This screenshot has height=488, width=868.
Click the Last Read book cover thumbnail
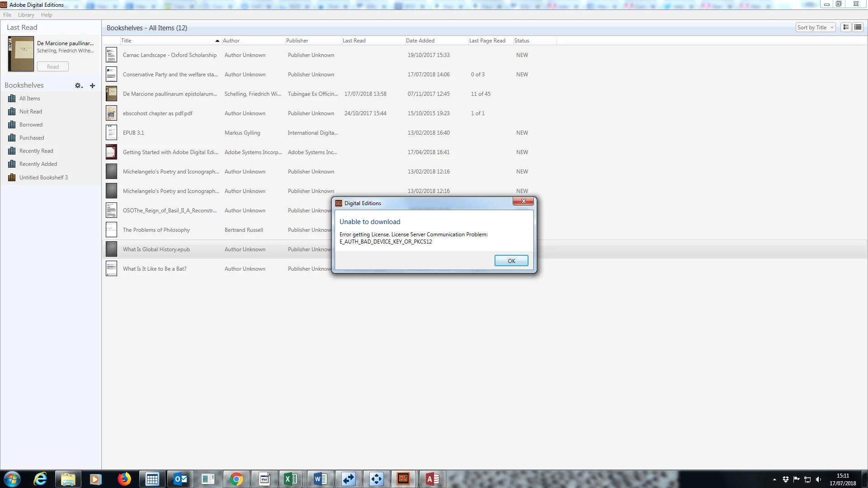coord(21,54)
